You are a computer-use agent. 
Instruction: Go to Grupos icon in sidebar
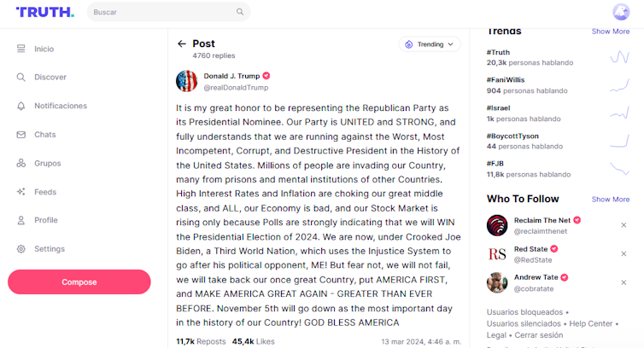pos(20,163)
